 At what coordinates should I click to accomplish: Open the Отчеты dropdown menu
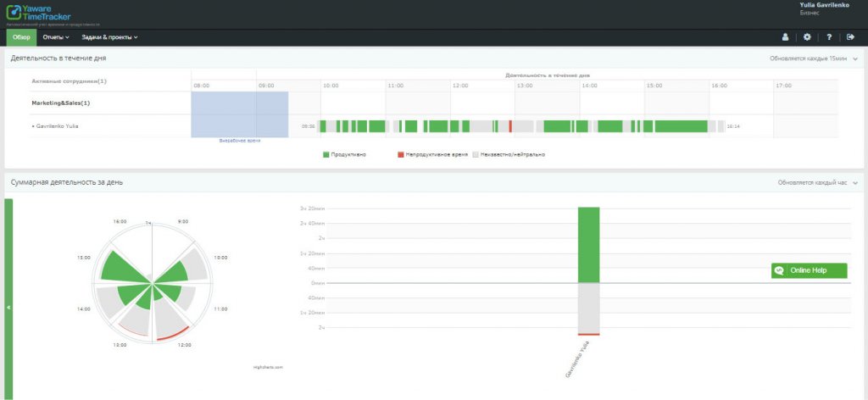pos(56,37)
